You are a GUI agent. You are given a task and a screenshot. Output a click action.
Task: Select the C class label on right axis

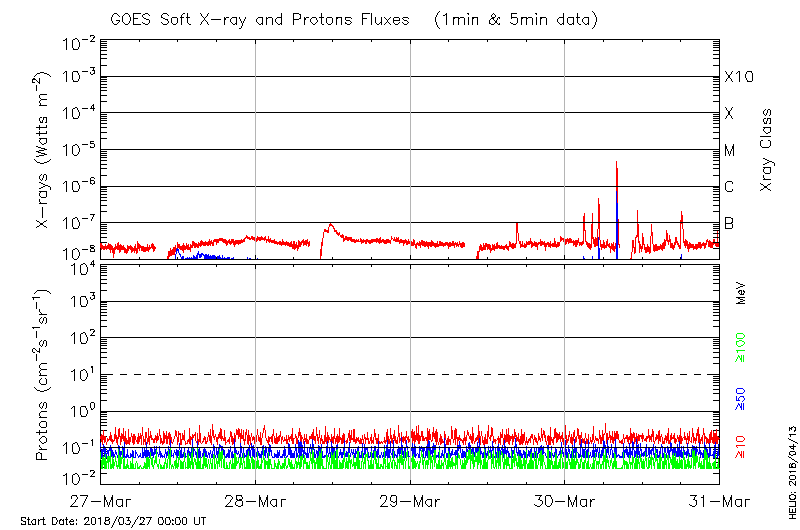pyautogui.click(x=729, y=187)
